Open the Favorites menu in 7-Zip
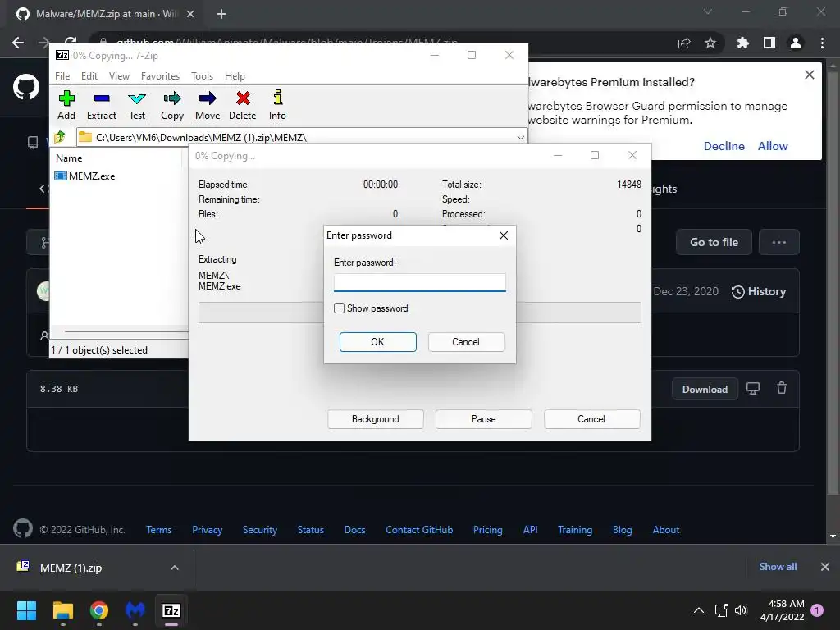 click(160, 76)
